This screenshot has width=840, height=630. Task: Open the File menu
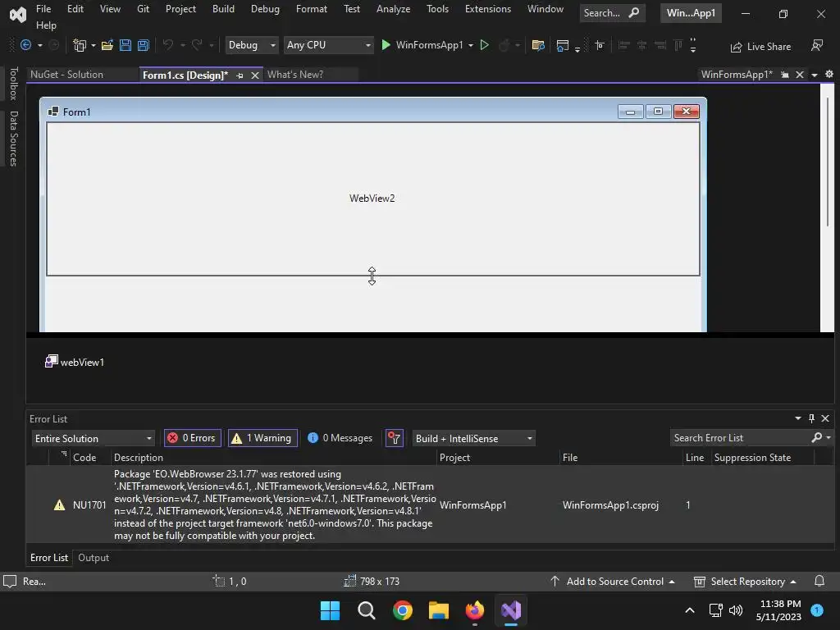click(x=43, y=9)
